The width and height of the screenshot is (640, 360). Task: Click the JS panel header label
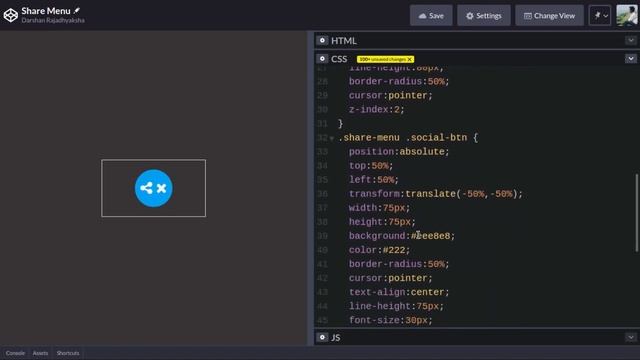[x=336, y=338]
